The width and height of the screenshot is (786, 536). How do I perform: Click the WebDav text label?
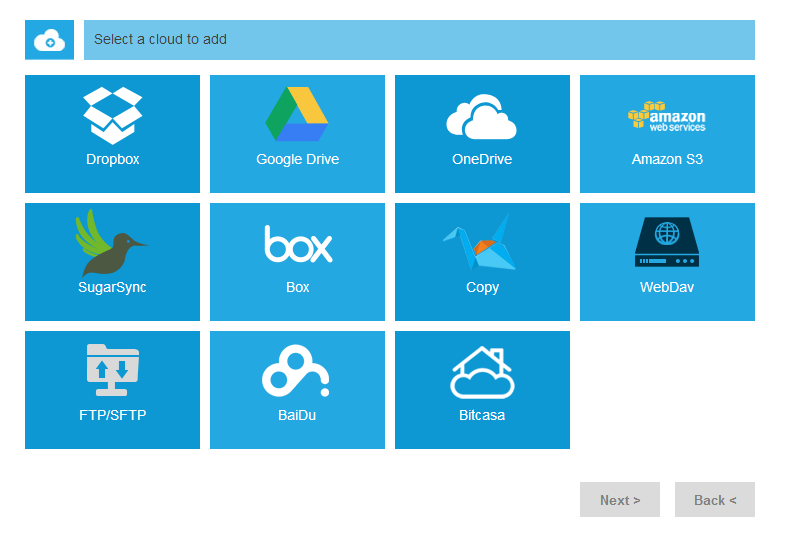(667, 287)
